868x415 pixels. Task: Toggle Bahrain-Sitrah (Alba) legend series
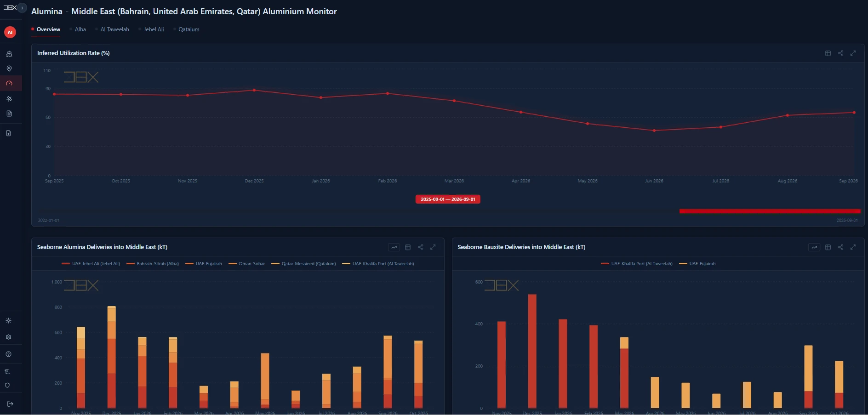pos(153,264)
